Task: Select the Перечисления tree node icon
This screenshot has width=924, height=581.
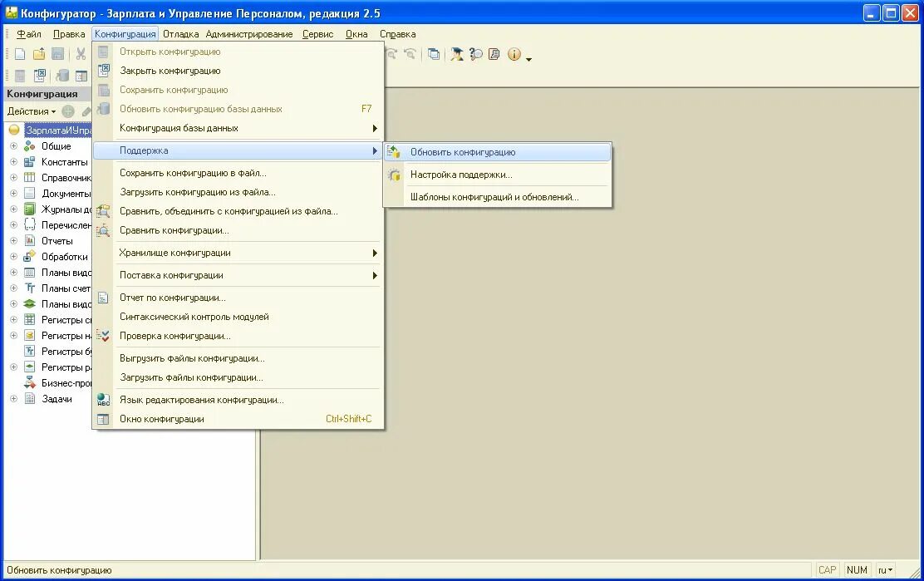Action: point(29,225)
